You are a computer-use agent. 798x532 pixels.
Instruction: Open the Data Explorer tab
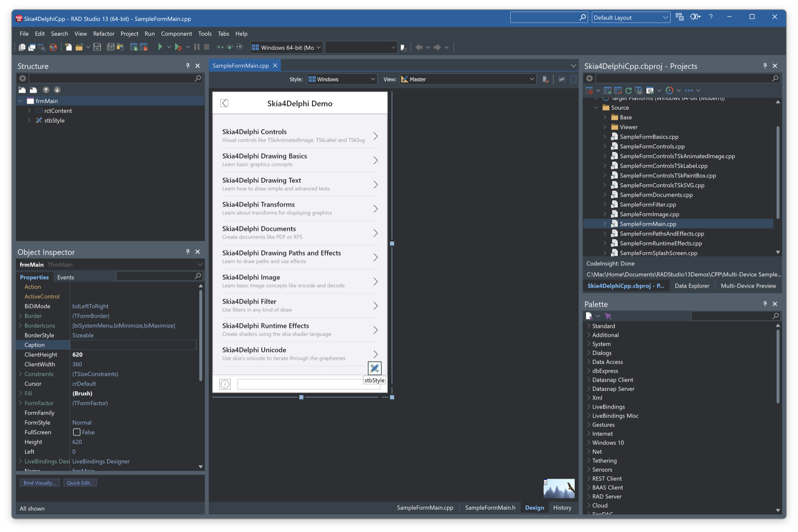pyautogui.click(x=692, y=286)
